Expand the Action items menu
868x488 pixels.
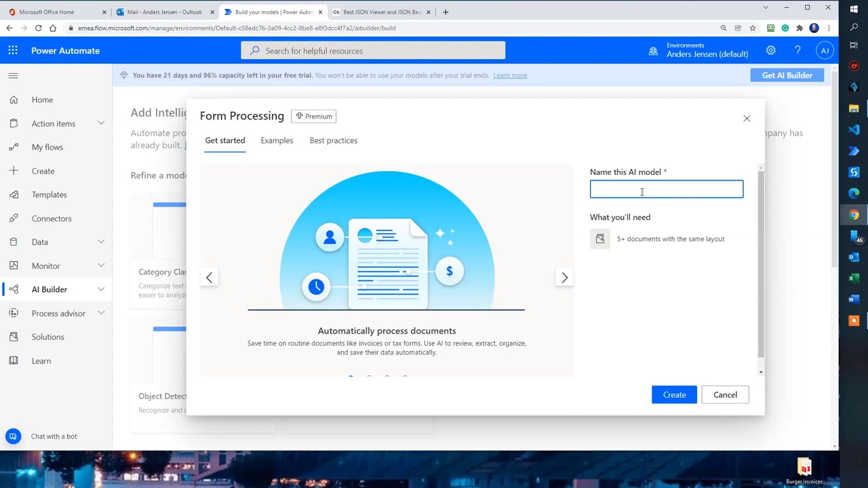point(101,123)
